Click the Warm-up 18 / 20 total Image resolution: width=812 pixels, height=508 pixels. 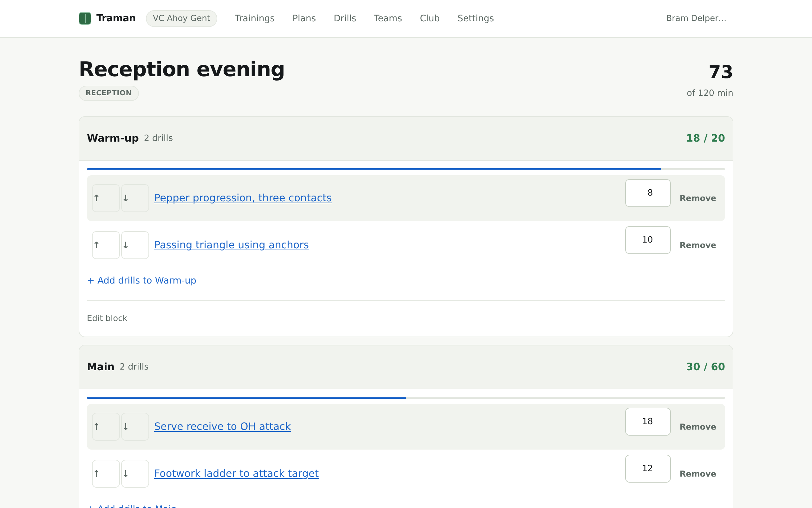click(x=705, y=138)
